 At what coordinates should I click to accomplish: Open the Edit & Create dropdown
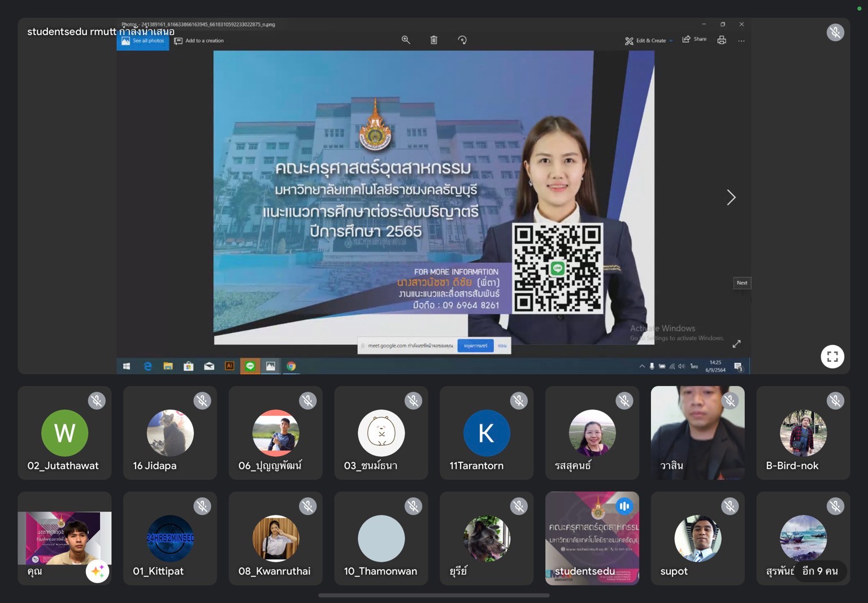649,41
